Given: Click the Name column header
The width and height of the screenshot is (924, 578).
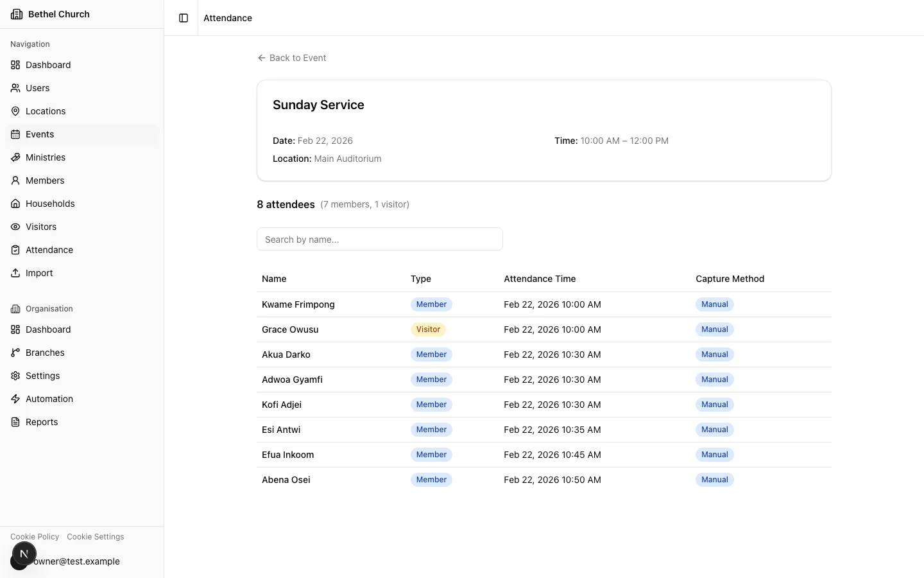Looking at the screenshot, I should [x=274, y=279].
